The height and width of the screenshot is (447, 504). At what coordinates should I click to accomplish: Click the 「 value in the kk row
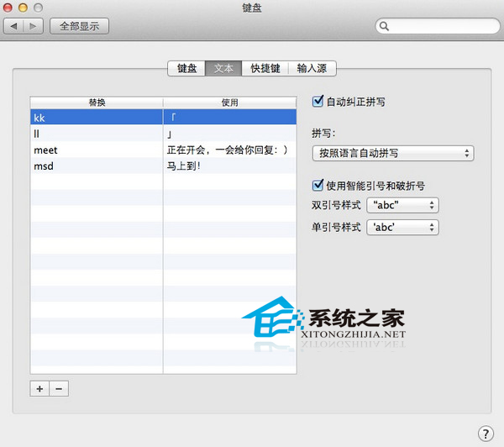point(173,118)
